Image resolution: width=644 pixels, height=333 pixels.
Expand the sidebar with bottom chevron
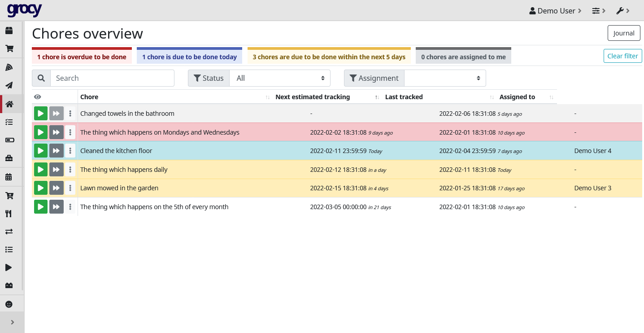click(x=12, y=322)
